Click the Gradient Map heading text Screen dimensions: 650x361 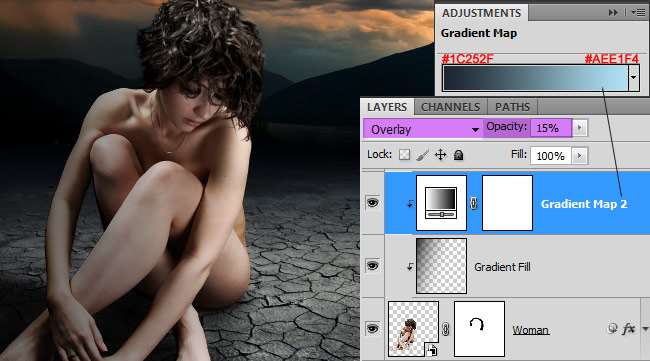(x=479, y=33)
